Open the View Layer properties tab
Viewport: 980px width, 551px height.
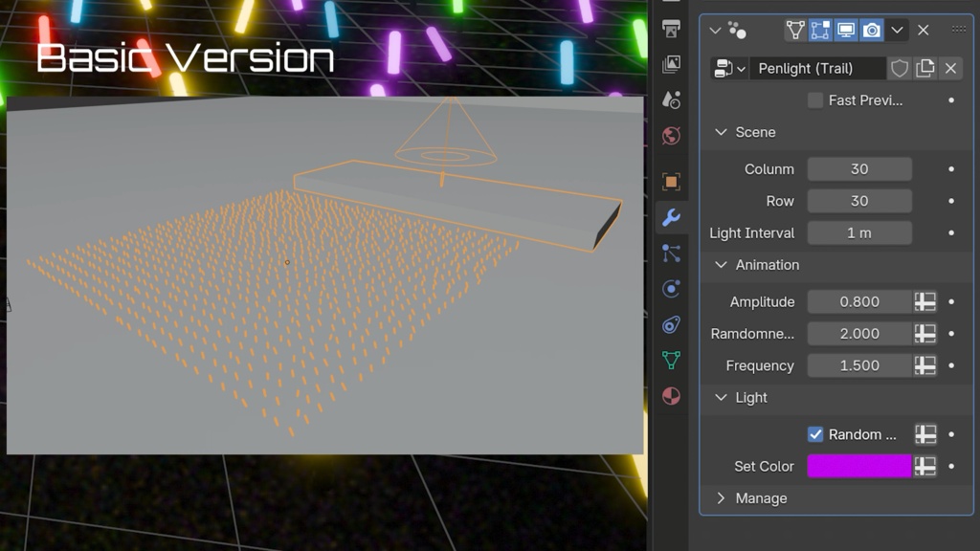point(671,64)
